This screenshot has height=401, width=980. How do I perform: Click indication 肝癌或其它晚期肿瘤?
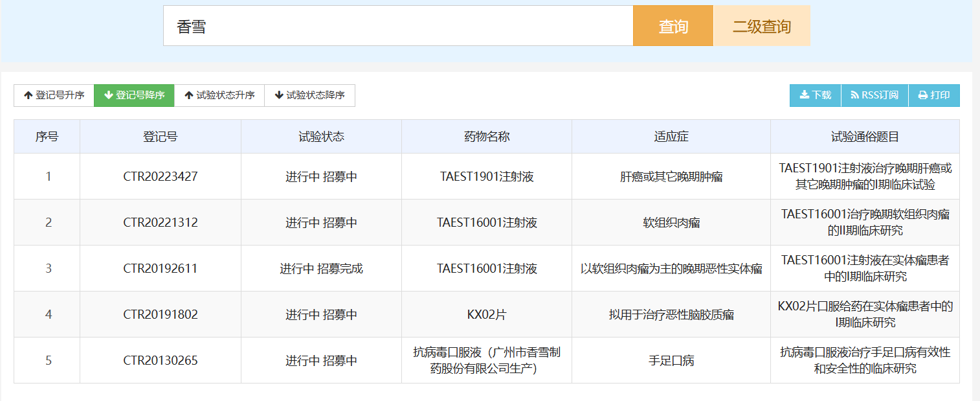pyautogui.click(x=671, y=176)
